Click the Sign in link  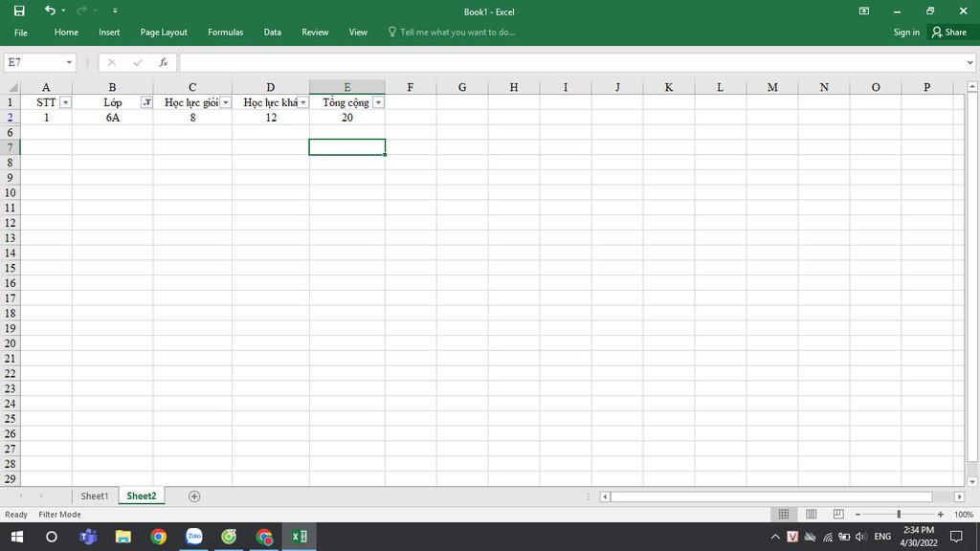(x=906, y=33)
